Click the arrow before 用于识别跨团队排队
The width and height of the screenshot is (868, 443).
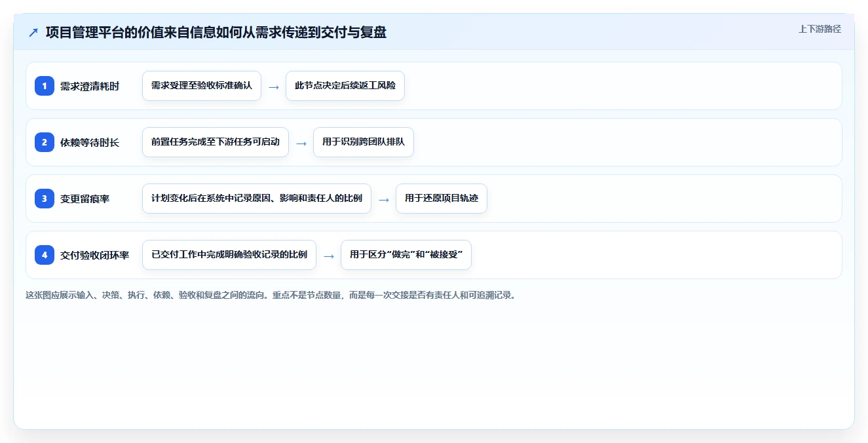301,143
